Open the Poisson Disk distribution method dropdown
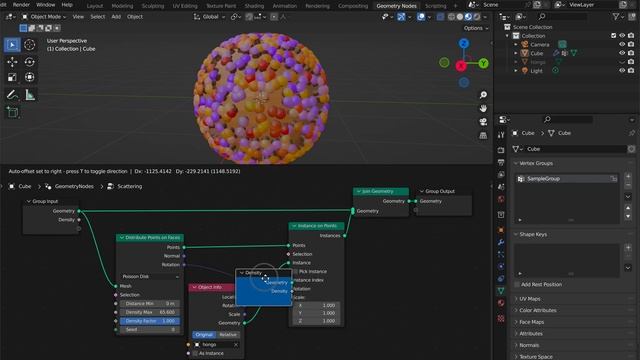The image size is (640, 360). tap(150, 276)
